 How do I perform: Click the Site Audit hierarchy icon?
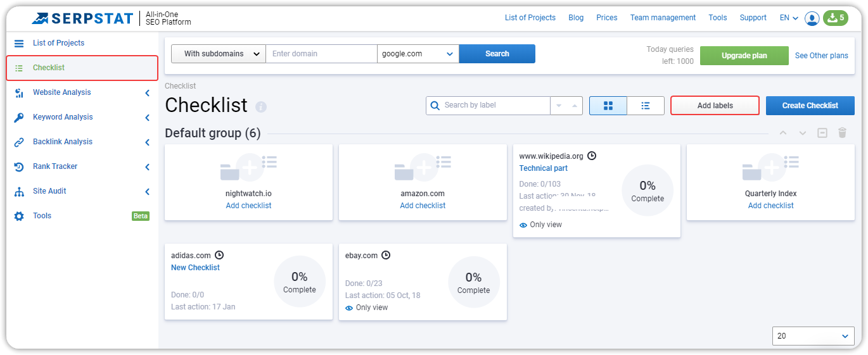19,191
